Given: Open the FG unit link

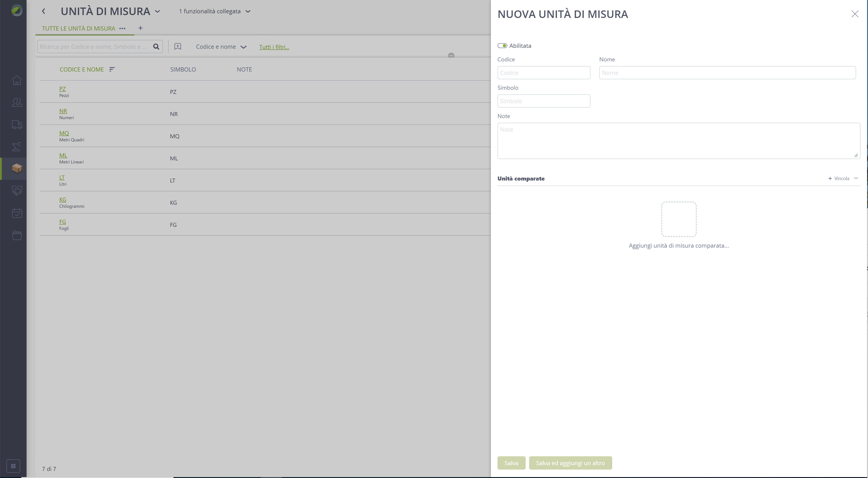Looking at the screenshot, I should (63, 222).
